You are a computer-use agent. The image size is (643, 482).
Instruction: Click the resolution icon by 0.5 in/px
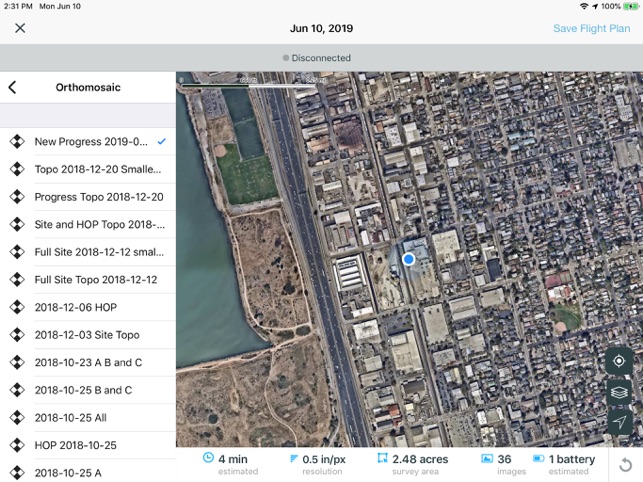click(293, 459)
